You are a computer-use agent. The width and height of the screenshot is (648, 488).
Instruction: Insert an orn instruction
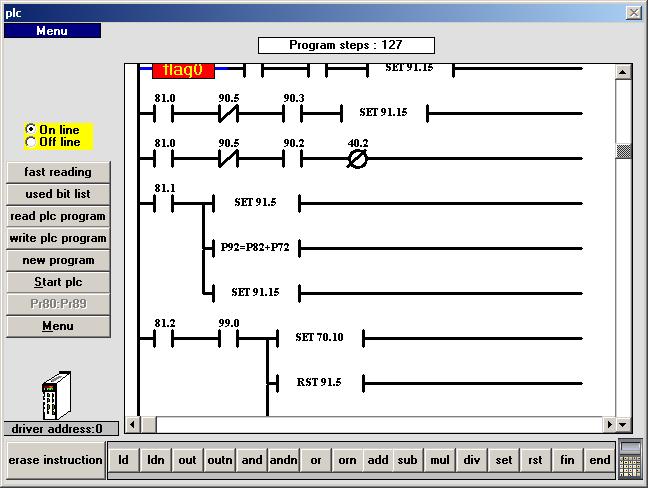tap(347, 460)
